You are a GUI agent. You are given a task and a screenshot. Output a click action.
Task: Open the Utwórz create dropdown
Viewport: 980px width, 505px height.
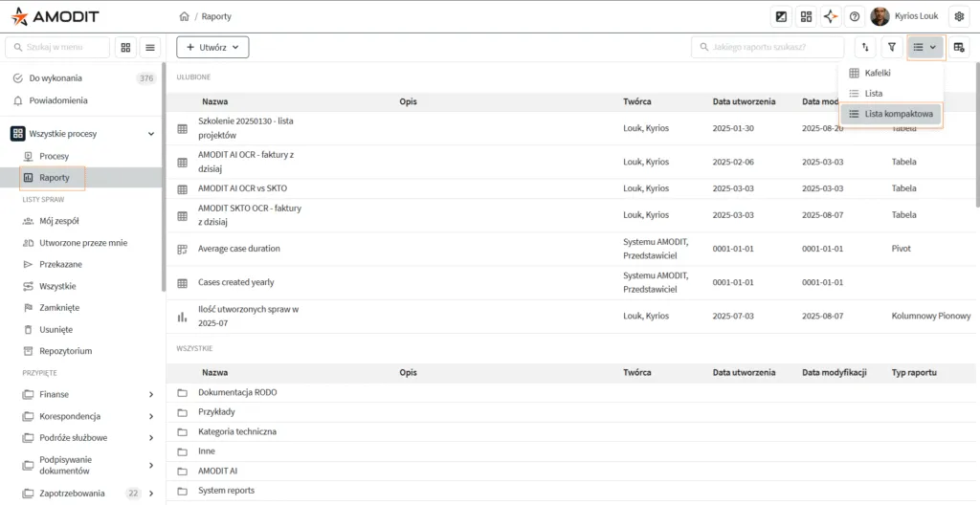coord(212,48)
